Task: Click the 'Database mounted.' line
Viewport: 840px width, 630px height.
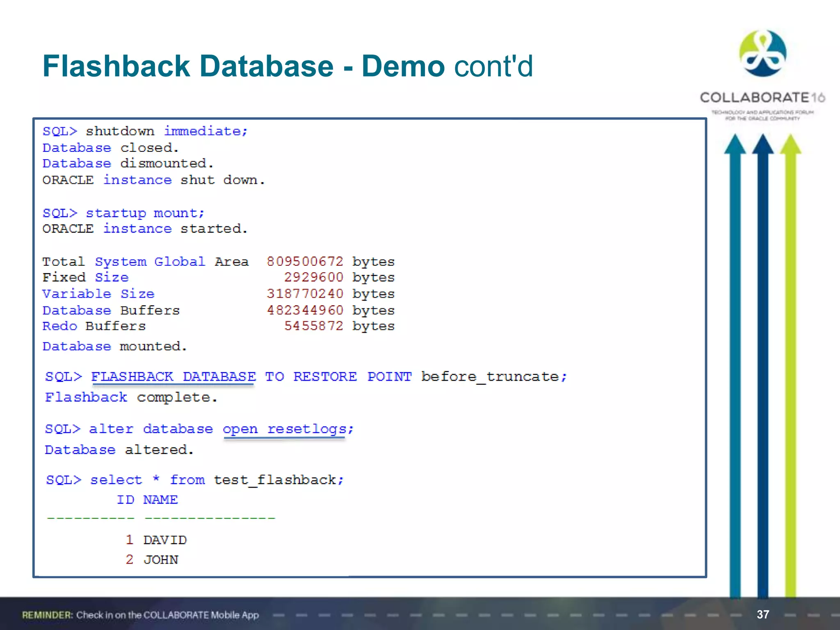Action: [x=115, y=347]
